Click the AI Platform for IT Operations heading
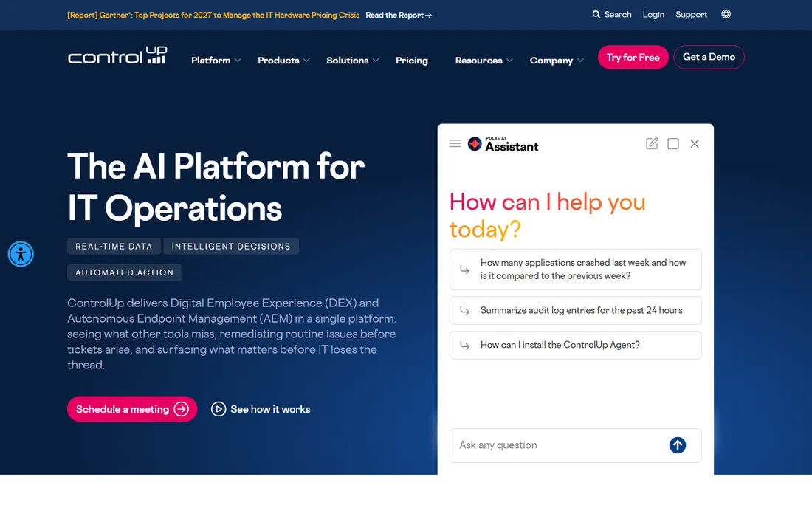 tap(216, 187)
